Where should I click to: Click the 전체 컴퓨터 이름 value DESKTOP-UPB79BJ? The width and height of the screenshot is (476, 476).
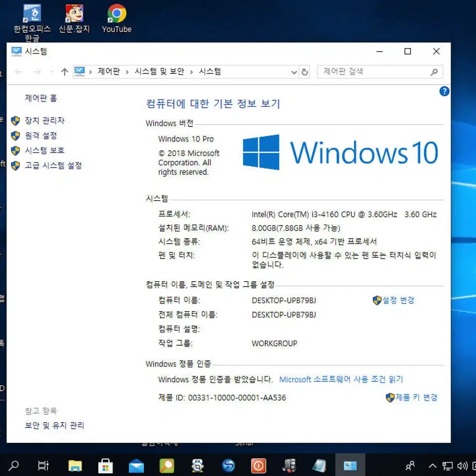tap(284, 315)
